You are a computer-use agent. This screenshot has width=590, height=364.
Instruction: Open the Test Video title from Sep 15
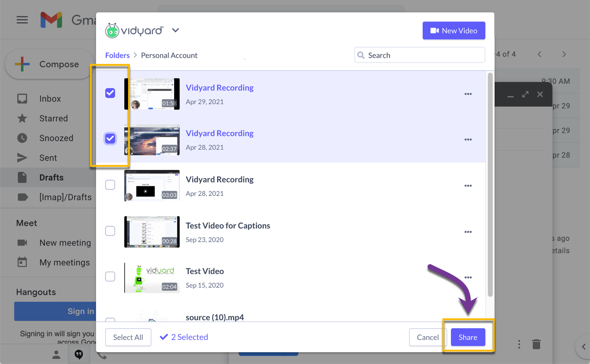[205, 271]
